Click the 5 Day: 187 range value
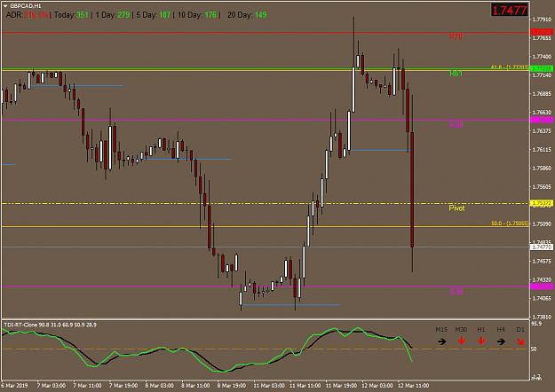 [x=154, y=15]
